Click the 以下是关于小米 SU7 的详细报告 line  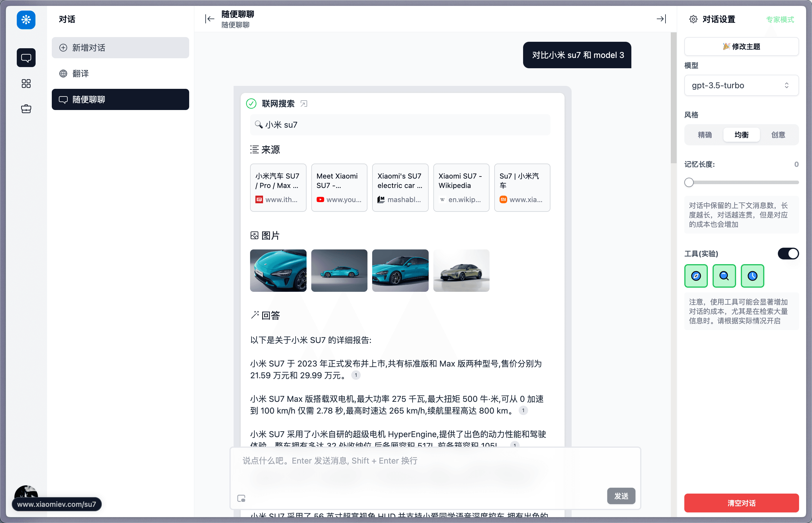coord(311,340)
